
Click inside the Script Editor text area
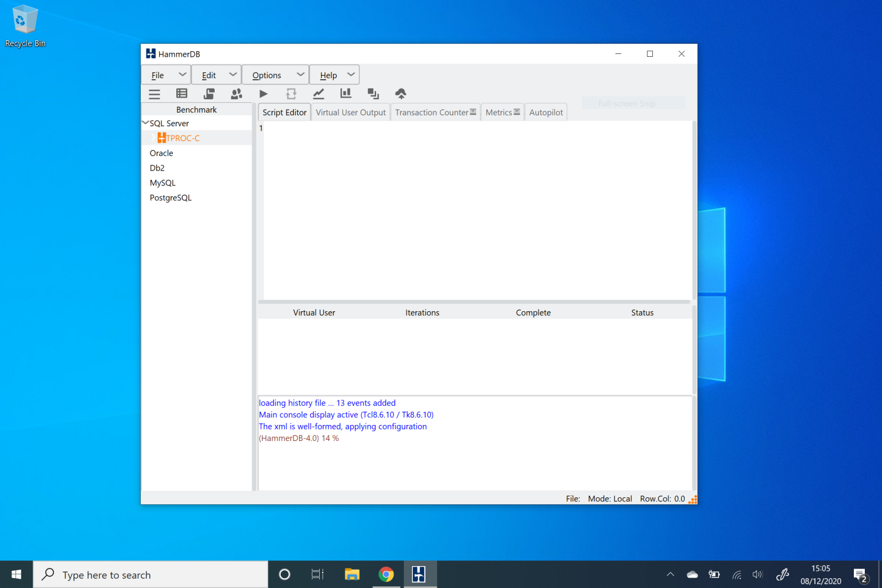(x=477, y=210)
